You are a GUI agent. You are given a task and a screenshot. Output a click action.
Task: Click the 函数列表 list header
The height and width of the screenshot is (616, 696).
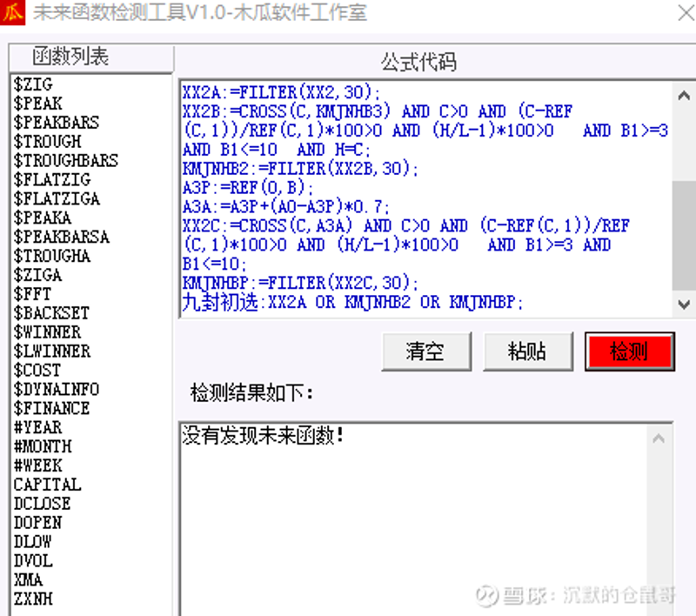click(91, 57)
